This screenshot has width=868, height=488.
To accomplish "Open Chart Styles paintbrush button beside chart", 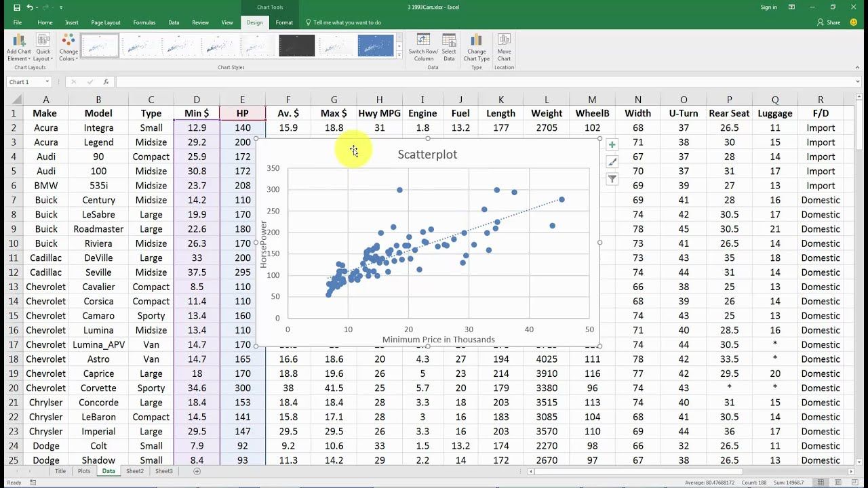I will pyautogui.click(x=612, y=162).
